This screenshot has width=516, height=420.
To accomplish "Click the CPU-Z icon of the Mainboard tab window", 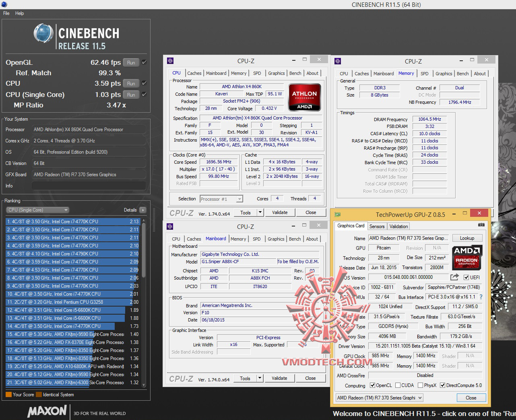I will tap(170, 226).
